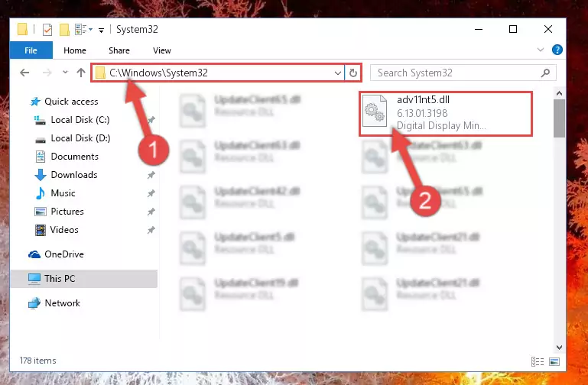Select the adv11nt5.dll file
588x385 pixels.
click(x=446, y=113)
